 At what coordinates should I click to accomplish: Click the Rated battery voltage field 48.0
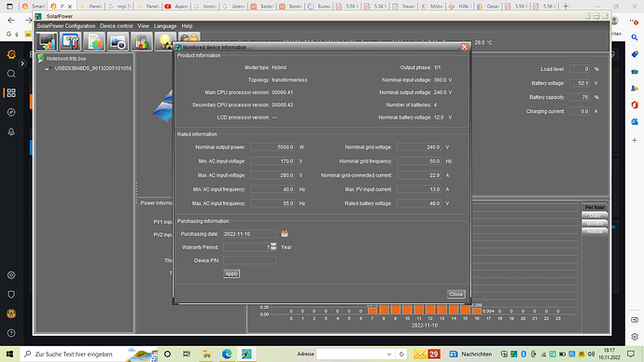click(419, 203)
